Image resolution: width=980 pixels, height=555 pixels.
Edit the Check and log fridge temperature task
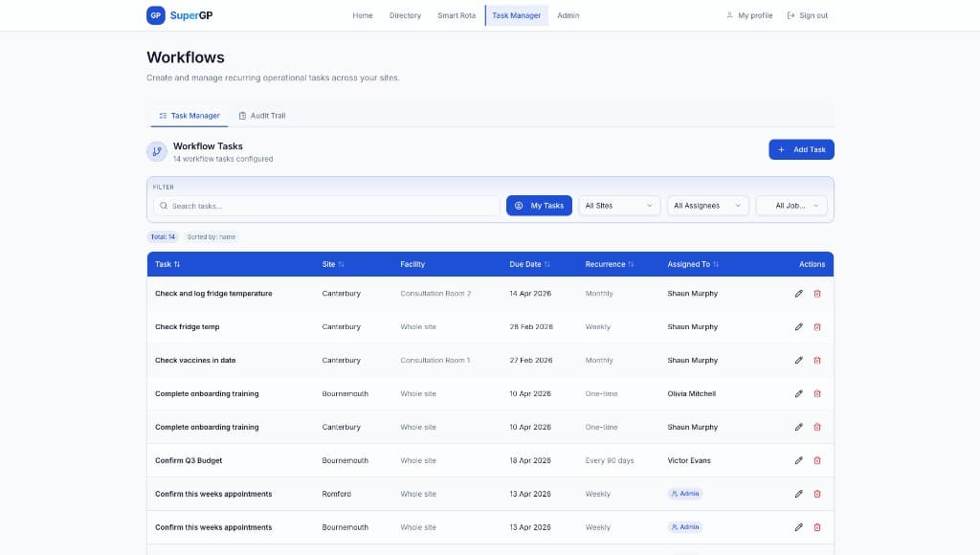[x=799, y=294]
